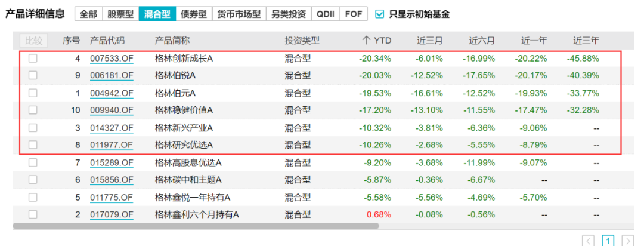Go to the previous page arrow
644x246 pixels.
(588, 241)
